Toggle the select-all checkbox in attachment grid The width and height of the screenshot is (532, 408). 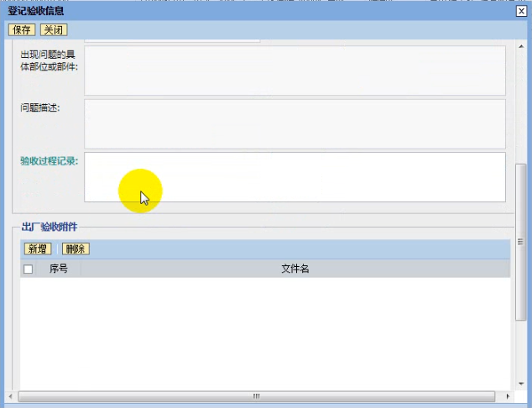[29, 269]
